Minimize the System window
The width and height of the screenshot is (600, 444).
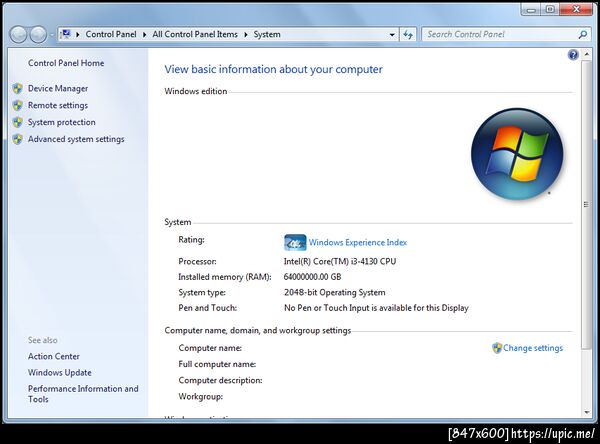(531, 10)
